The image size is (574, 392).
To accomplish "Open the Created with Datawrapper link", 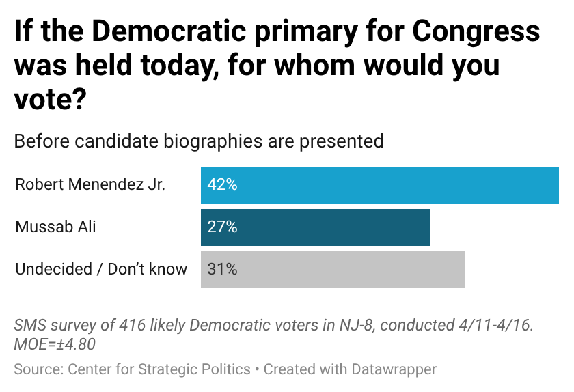I will click(x=350, y=369).
